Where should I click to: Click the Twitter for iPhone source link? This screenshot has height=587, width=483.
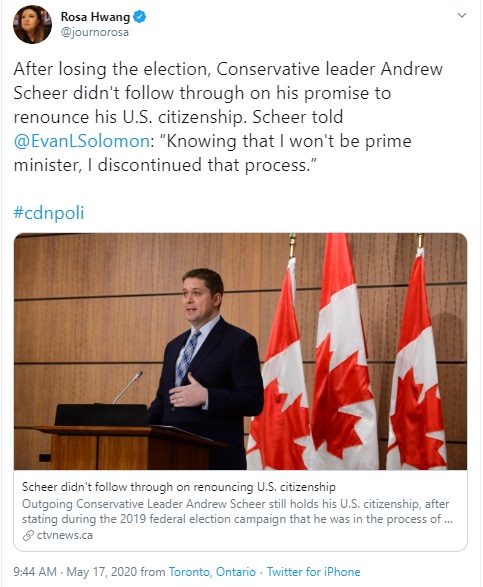(x=313, y=572)
